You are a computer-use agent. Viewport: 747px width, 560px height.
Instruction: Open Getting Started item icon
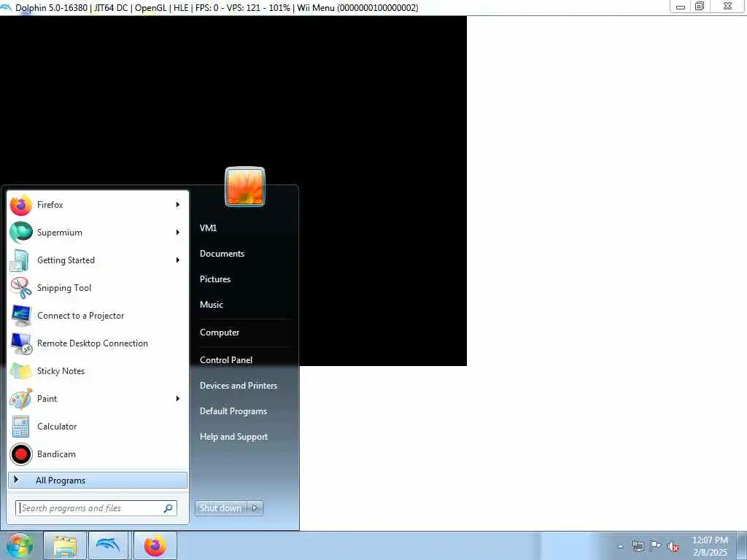20,260
